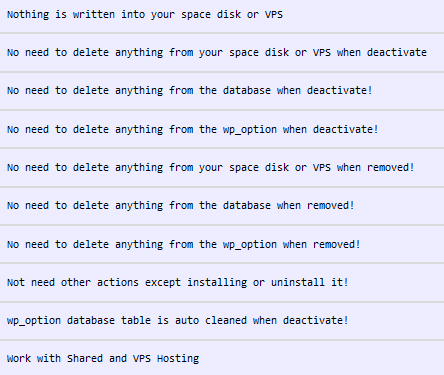This screenshot has height=375, width=444.
Task: Click the word 'uninstall' in the eighth row
Action: pos(298,282)
